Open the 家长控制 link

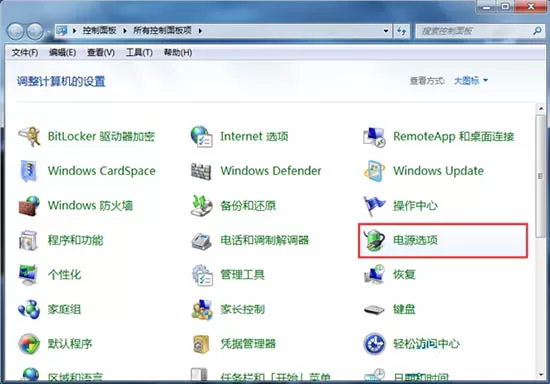(242, 309)
